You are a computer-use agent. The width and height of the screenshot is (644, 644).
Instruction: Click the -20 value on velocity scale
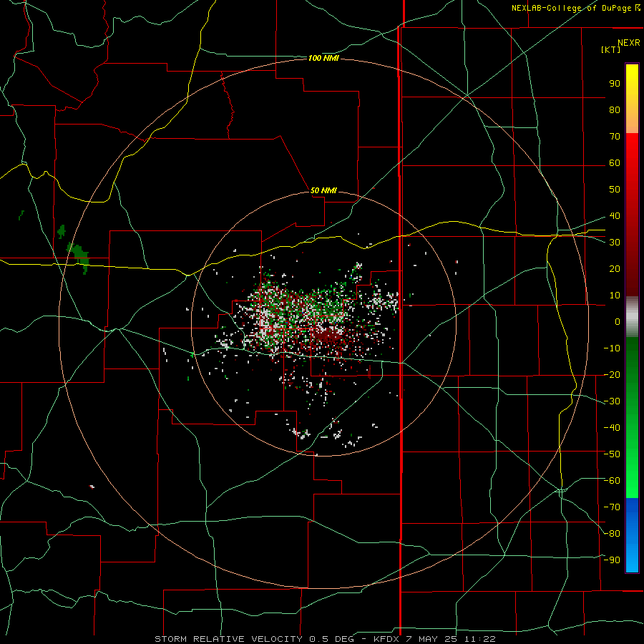[x=612, y=374]
